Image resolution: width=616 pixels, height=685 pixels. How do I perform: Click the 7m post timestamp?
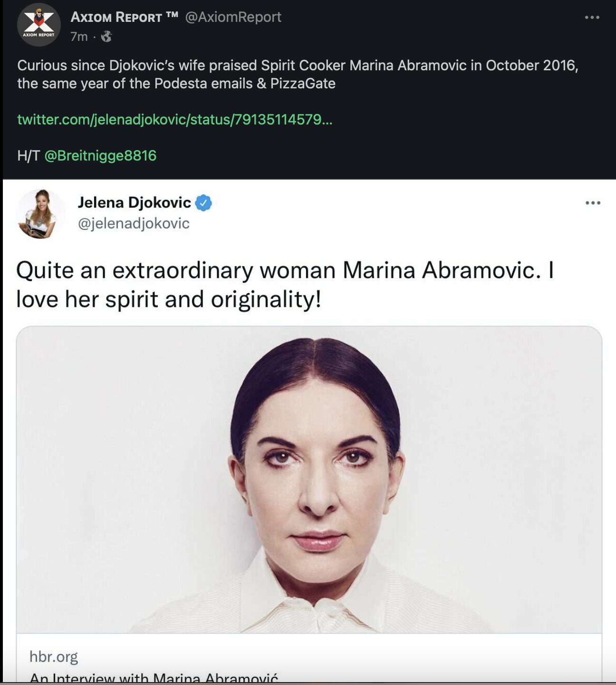click(79, 37)
